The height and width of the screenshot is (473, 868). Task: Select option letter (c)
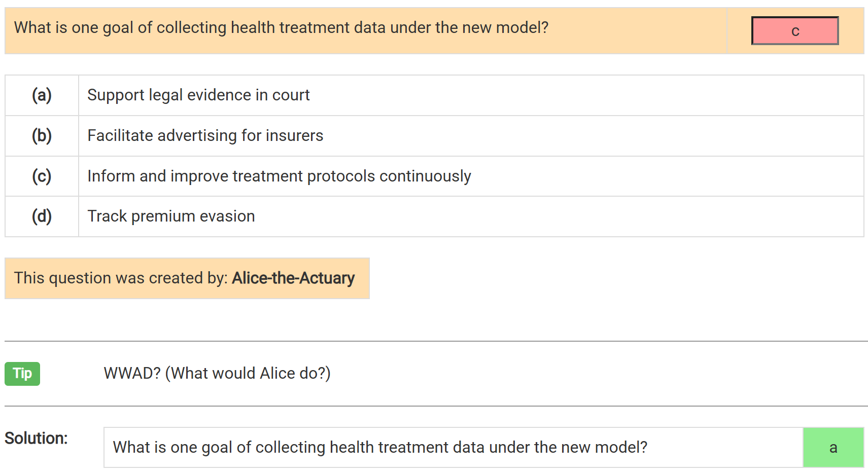[x=42, y=176]
